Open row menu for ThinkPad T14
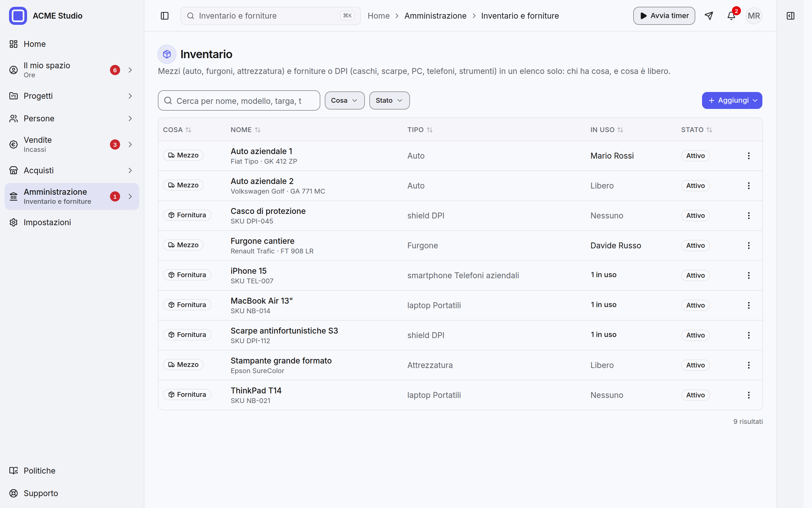Image resolution: width=812 pixels, height=508 pixels. pyautogui.click(x=749, y=395)
